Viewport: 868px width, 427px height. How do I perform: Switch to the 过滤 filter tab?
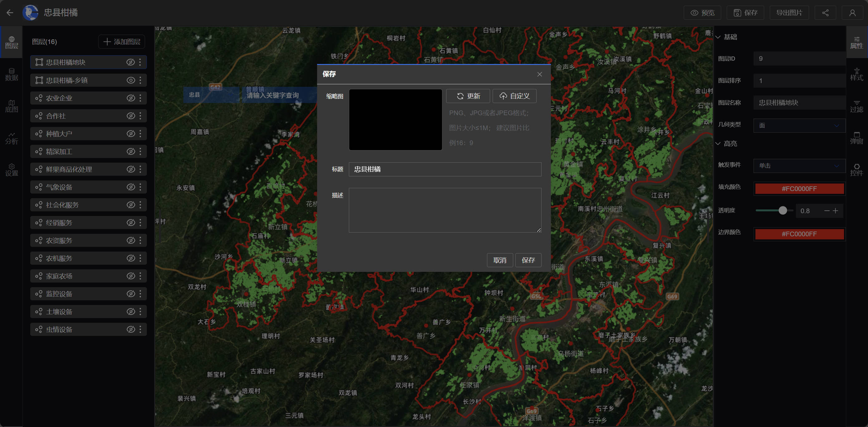tap(856, 106)
